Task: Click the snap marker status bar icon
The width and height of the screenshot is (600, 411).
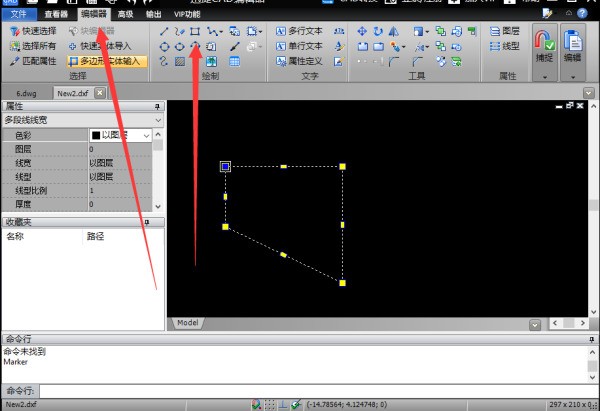Action: (256, 404)
